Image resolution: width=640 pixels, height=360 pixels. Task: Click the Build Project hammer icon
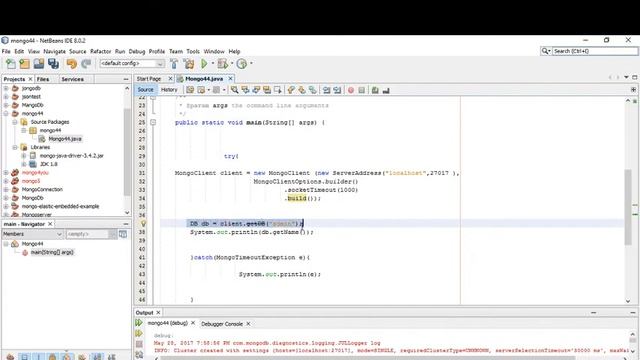pyautogui.click(x=174, y=64)
